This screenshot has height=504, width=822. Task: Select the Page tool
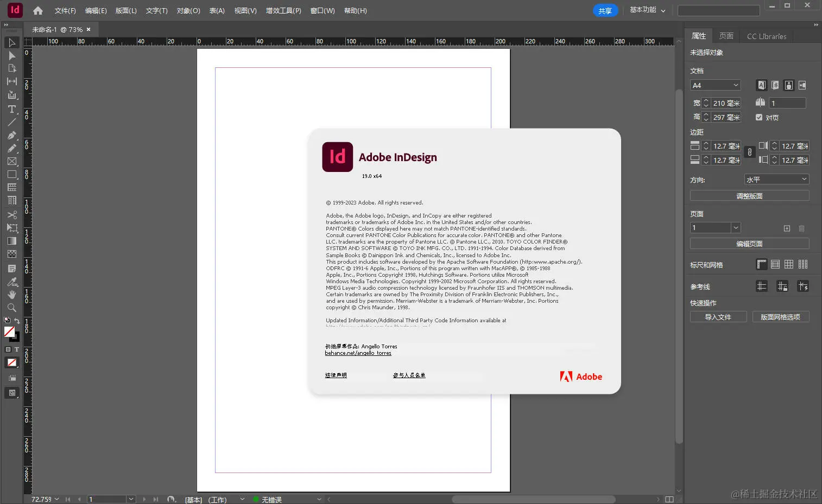[12, 68]
